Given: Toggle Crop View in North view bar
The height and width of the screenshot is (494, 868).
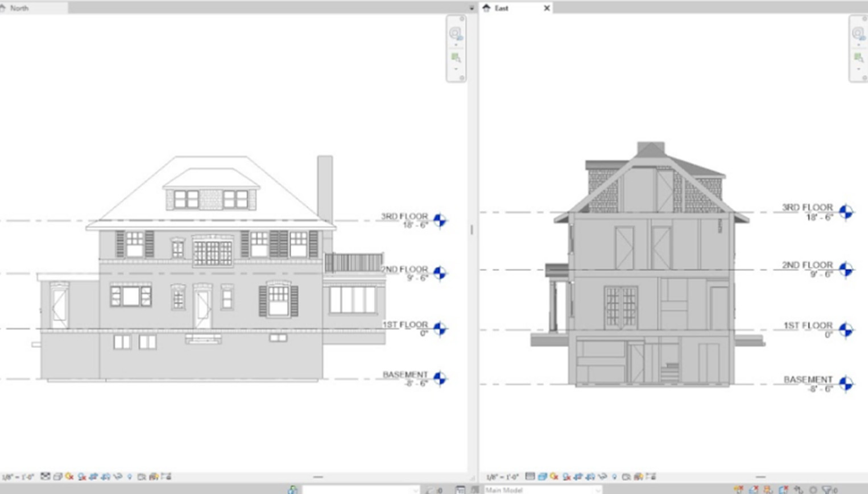Looking at the screenshot, I should pyautogui.click(x=94, y=476).
